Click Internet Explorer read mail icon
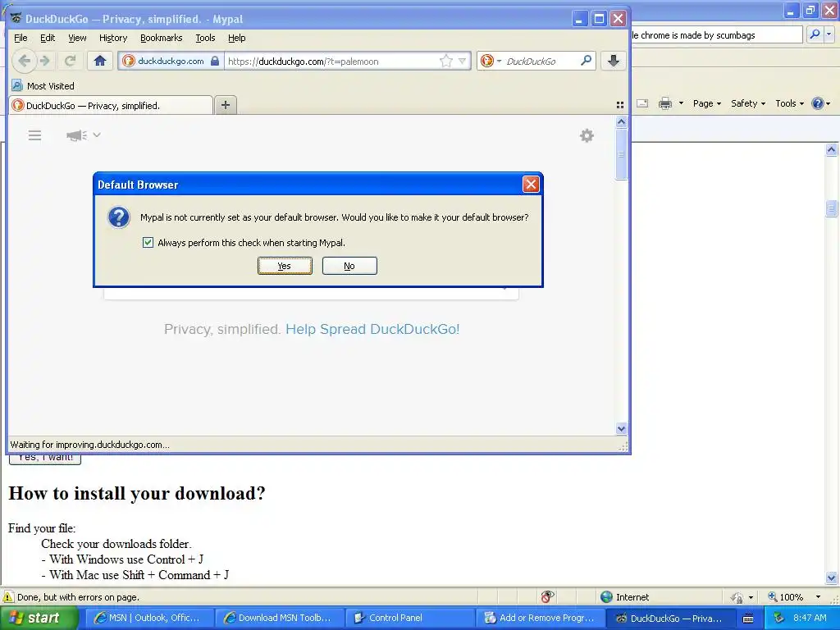The height and width of the screenshot is (630, 840). [x=642, y=103]
